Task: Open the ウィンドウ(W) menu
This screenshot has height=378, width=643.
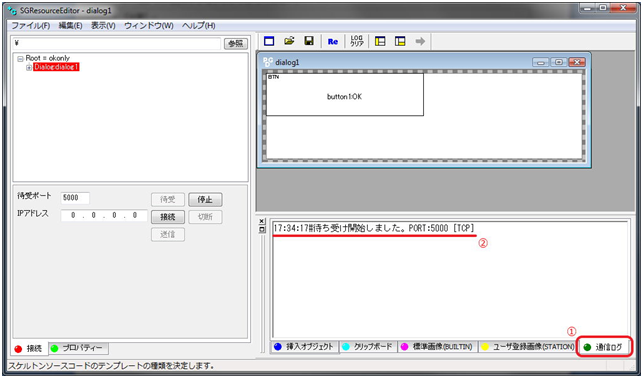Action: [149, 25]
